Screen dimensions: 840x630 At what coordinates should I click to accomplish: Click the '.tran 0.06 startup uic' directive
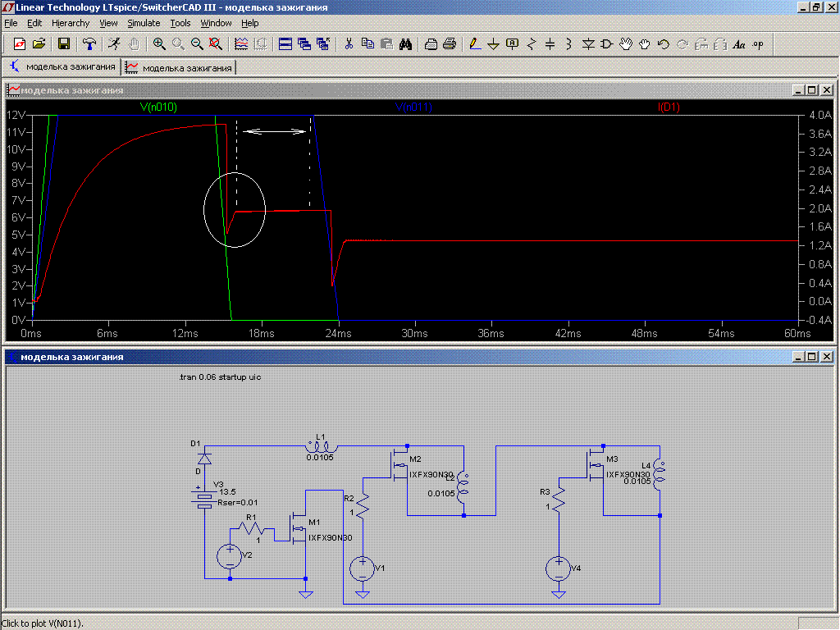219,377
